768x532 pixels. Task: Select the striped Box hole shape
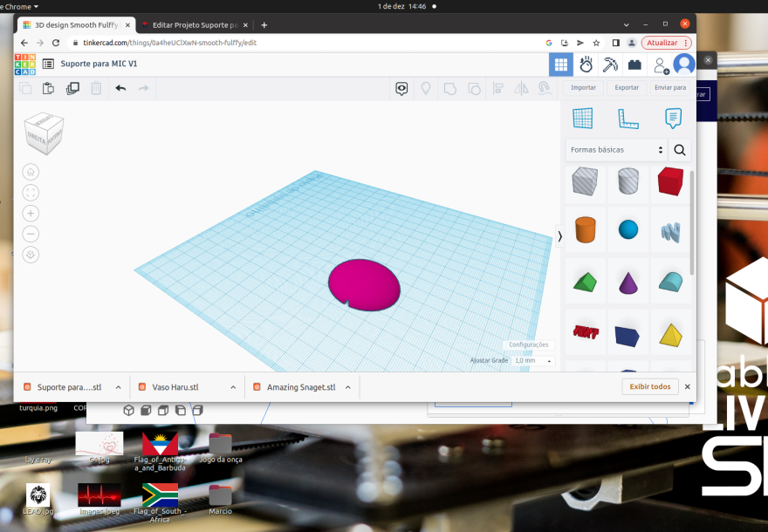coord(585,181)
